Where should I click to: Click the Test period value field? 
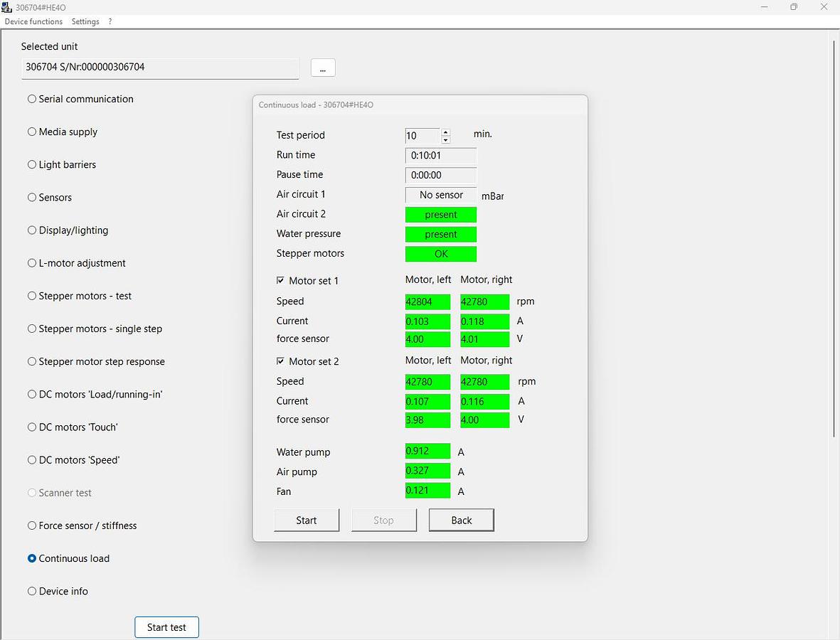tap(422, 136)
